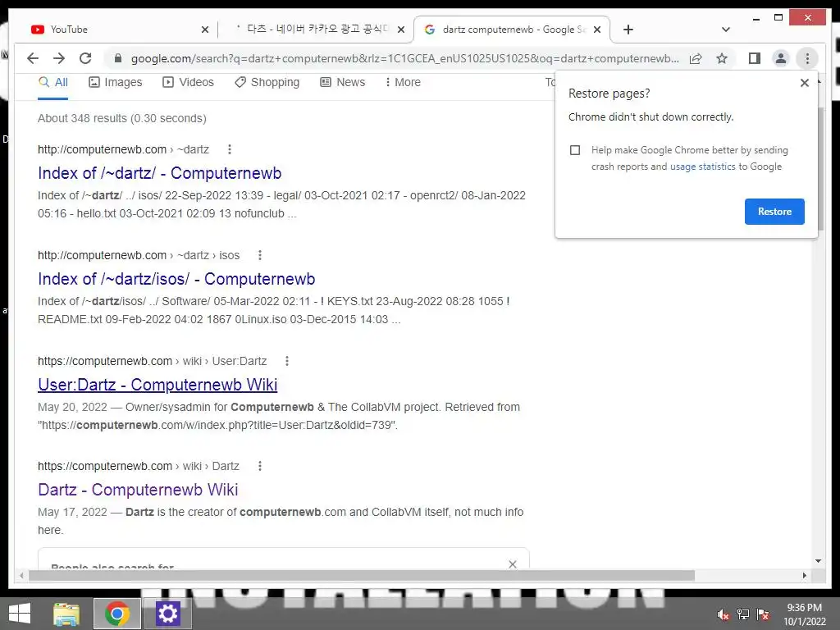Switch to Videos results

click(188, 83)
